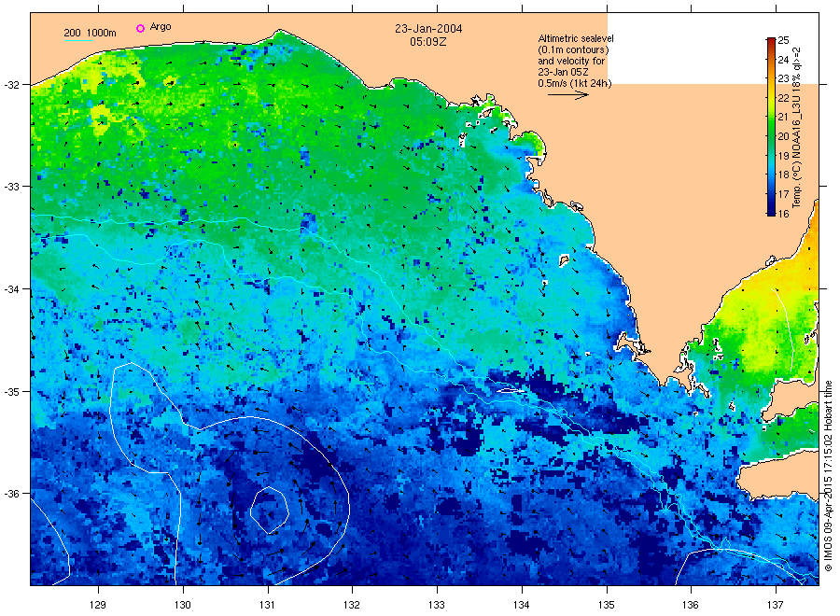Viewport: 840px width, 616px height.
Task: Click the colorbar label '22'
Action: click(783, 98)
